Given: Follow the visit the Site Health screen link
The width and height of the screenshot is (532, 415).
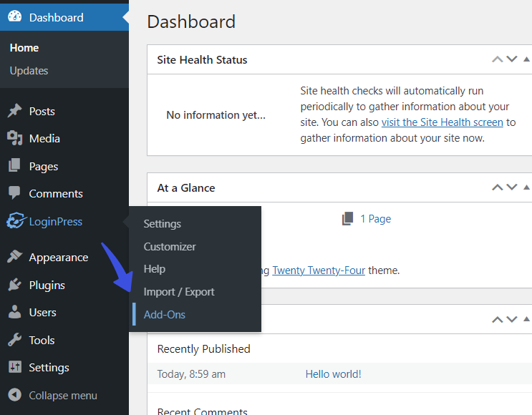Looking at the screenshot, I should click(x=442, y=122).
